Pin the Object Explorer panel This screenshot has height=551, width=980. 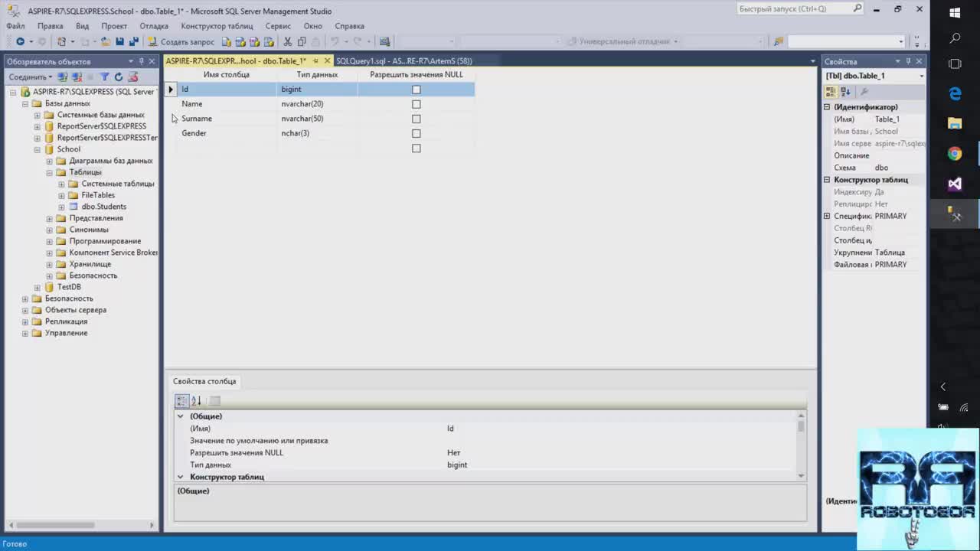click(x=142, y=61)
